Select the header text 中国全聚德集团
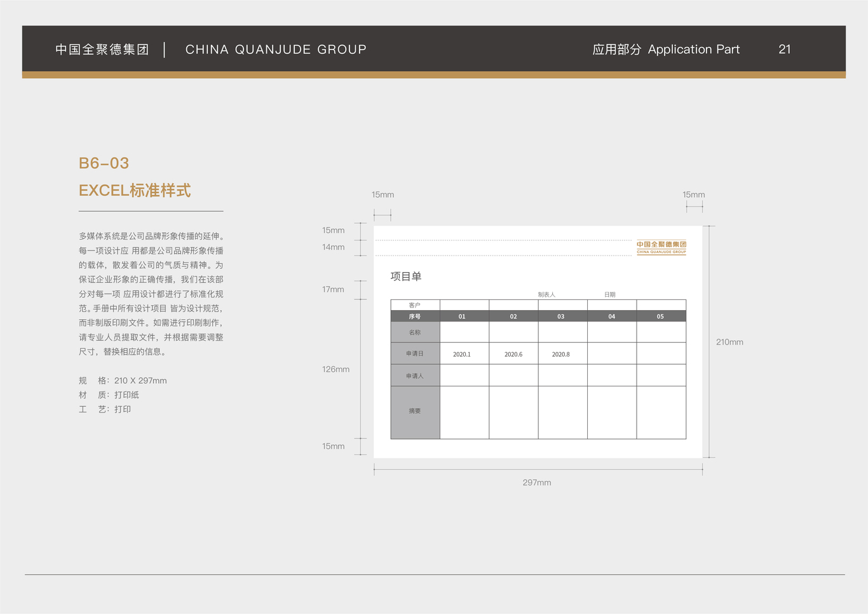The width and height of the screenshot is (868, 614). [x=102, y=50]
